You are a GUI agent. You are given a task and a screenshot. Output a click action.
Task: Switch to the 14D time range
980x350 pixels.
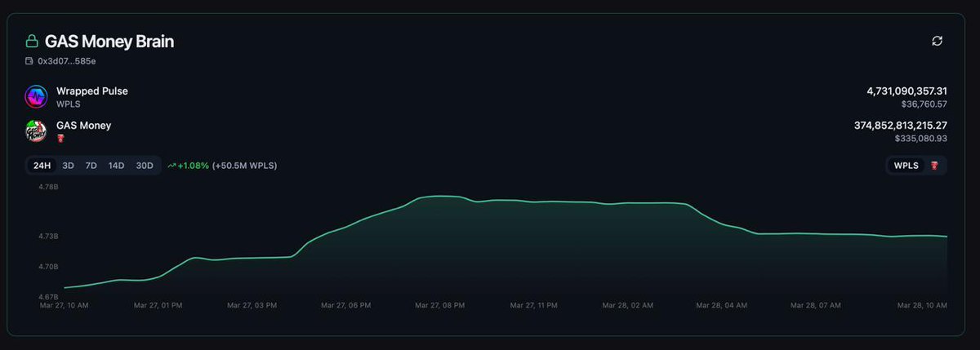point(117,166)
